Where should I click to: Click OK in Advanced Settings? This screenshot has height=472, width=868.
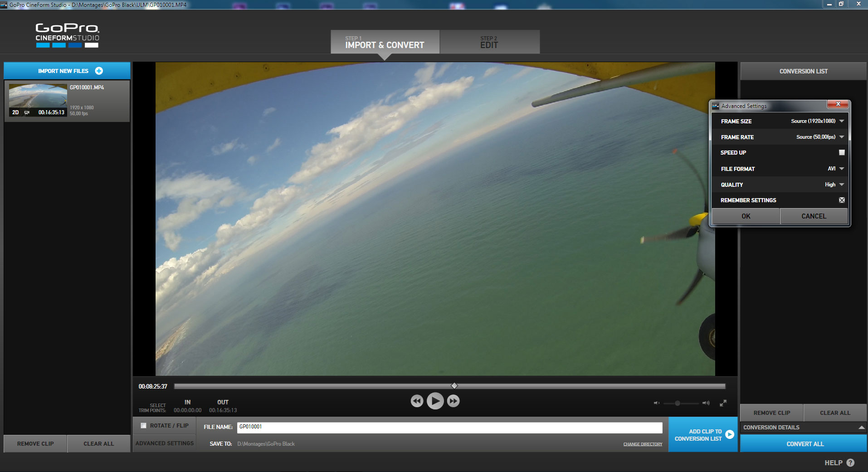(x=746, y=216)
